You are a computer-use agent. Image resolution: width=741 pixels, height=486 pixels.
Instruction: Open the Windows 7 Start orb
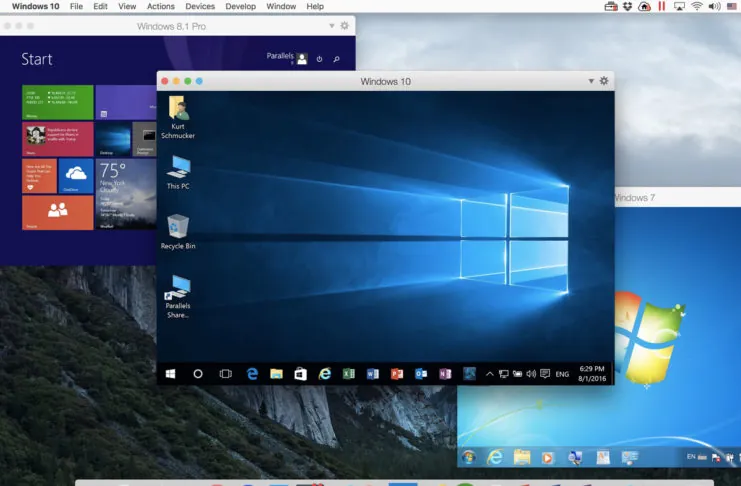coord(468,457)
